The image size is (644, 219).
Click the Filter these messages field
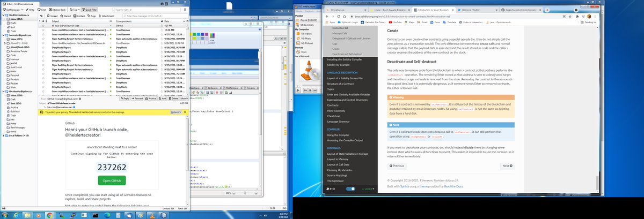tap(156, 16)
